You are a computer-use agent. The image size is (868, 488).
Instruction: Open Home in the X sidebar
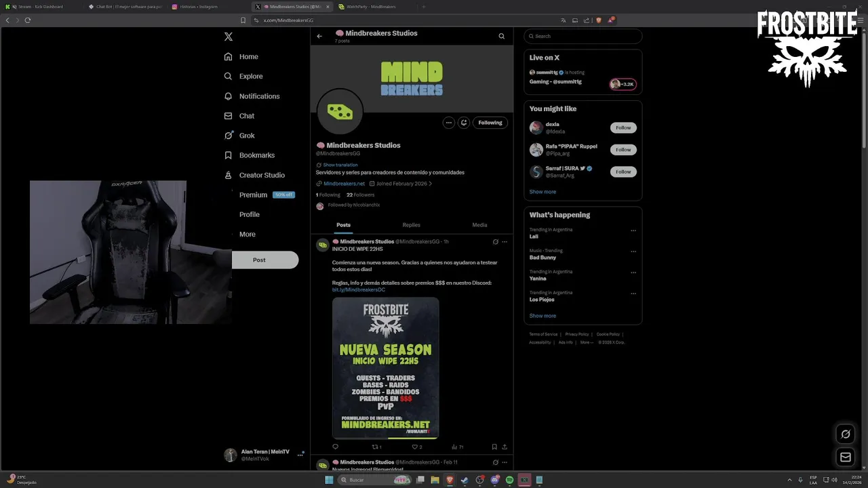point(241,57)
